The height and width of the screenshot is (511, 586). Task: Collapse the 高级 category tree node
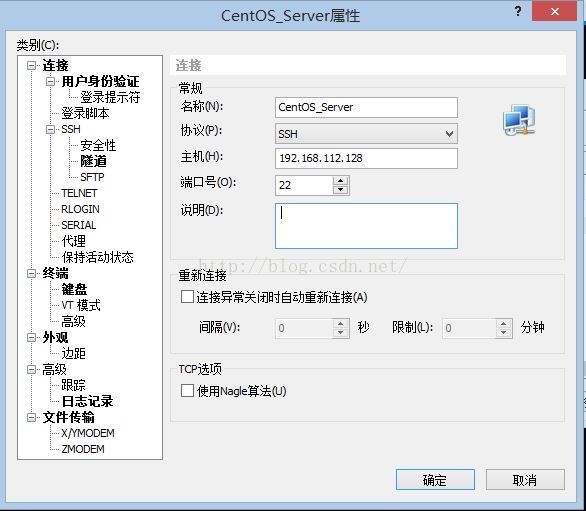pyautogui.click(x=32, y=370)
